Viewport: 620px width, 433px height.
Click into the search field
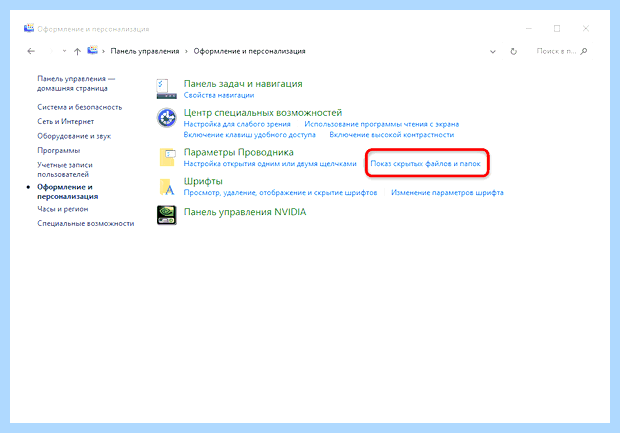click(556, 51)
